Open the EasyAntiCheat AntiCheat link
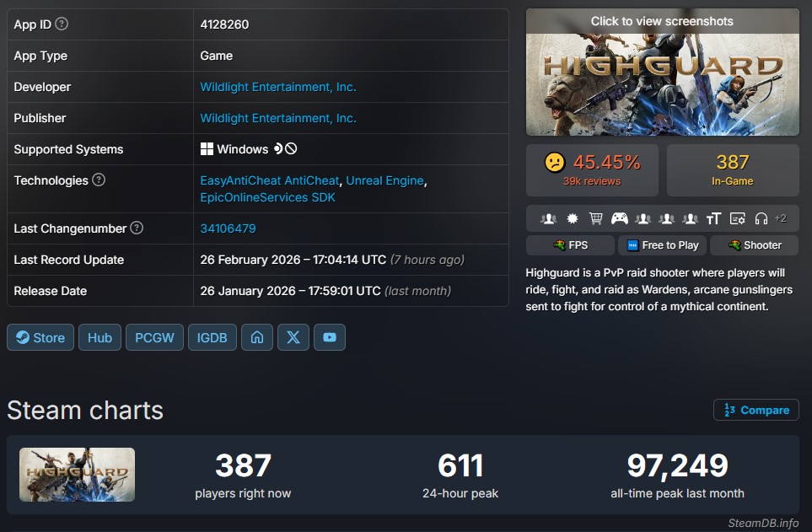Viewport: 812px width, 532px height. [x=270, y=180]
